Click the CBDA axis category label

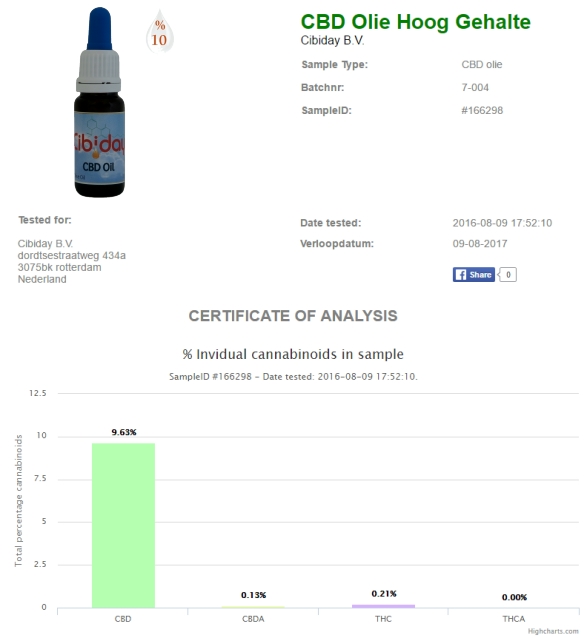tap(253, 619)
